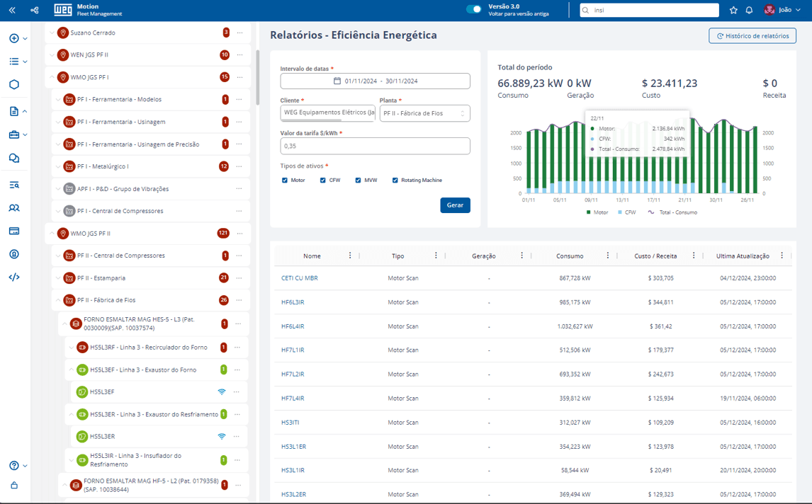Uncheck the CFW asset type checkbox
The height and width of the screenshot is (504, 812).
[x=322, y=180]
